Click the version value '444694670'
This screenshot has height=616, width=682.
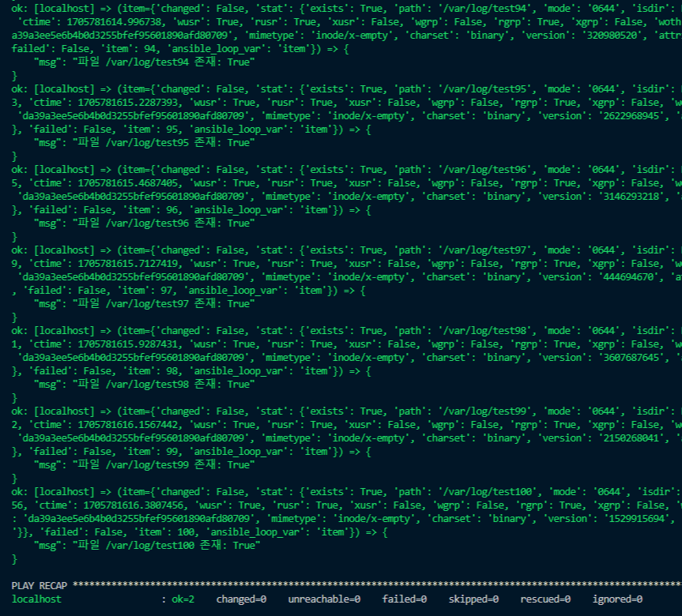tap(628, 276)
